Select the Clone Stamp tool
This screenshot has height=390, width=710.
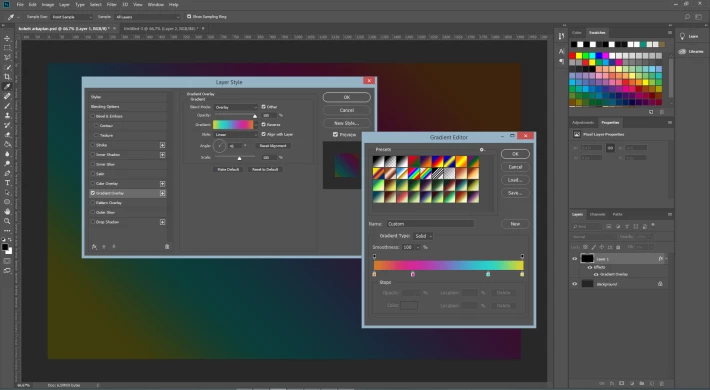(7, 116)
